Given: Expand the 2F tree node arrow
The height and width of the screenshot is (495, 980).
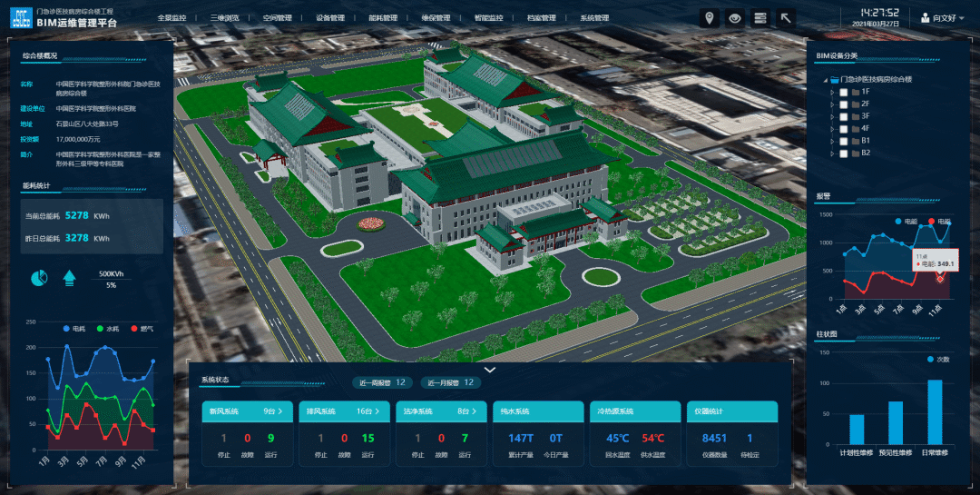Looking at the screenshot, I should coord(830,104).
